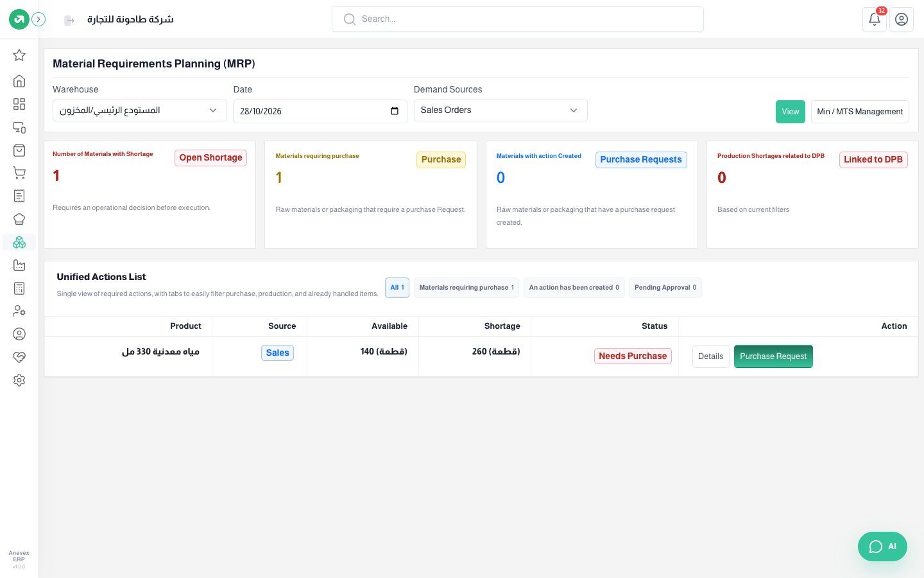Open the Demand Sources dropdown showing Sales Orders
The image size is (924, 578).
coord(501,110)
